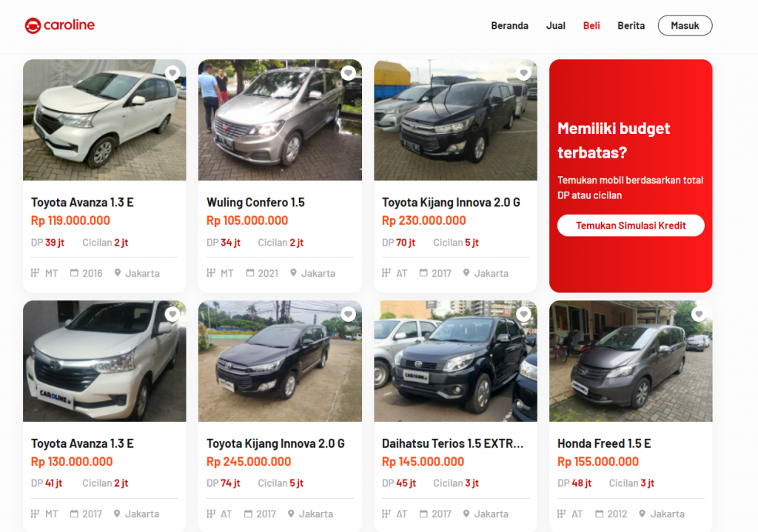The image size is (758, 532).
Task: Open the Beranda menu item
Action: click(509, 26)
